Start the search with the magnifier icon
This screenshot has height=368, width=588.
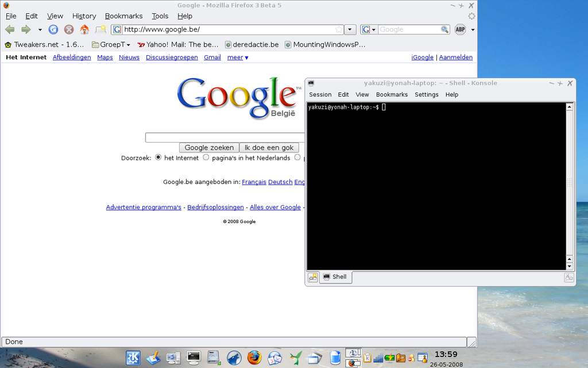[x=444, y=29]
